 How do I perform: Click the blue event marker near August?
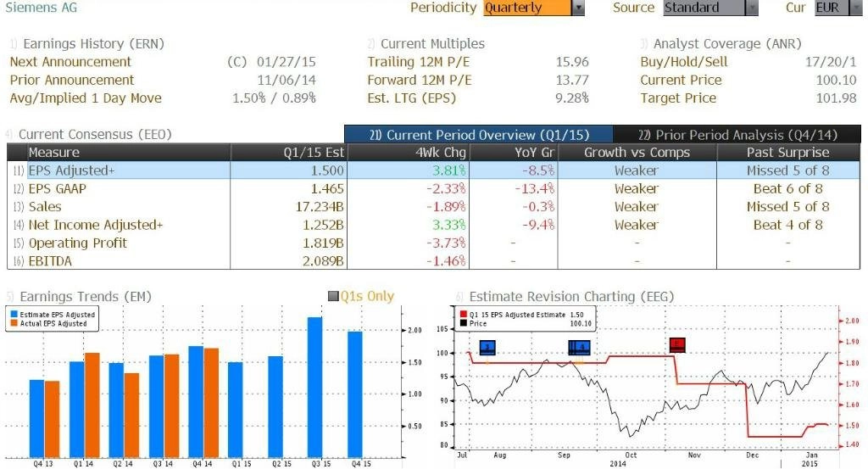(487, 348)
